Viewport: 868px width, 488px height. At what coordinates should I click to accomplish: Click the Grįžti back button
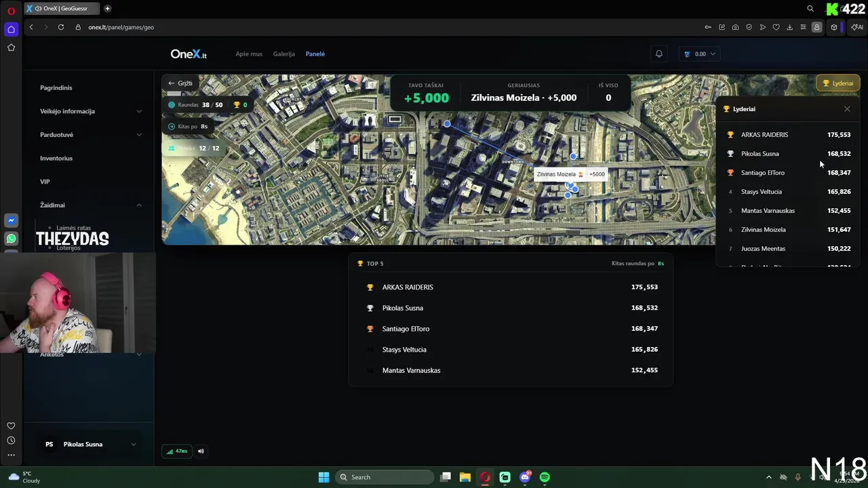click(180, 83)
